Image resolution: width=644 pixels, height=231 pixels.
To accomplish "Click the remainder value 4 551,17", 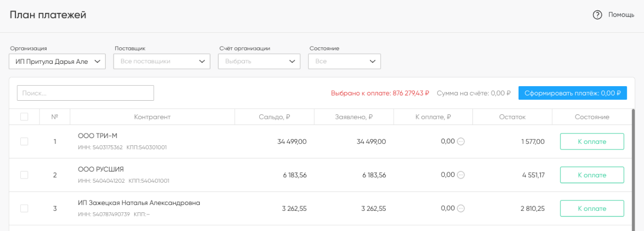I will [x=533, y=175].
